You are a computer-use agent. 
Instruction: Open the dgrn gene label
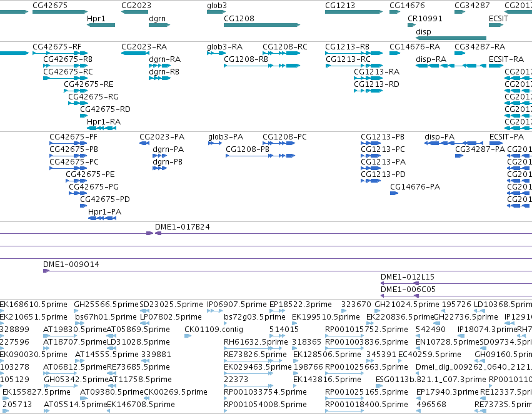[x=157, y=19]
